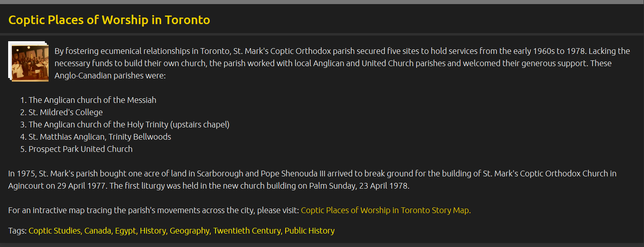Open the 'Twentieth Century' tag

pos(247,231)
